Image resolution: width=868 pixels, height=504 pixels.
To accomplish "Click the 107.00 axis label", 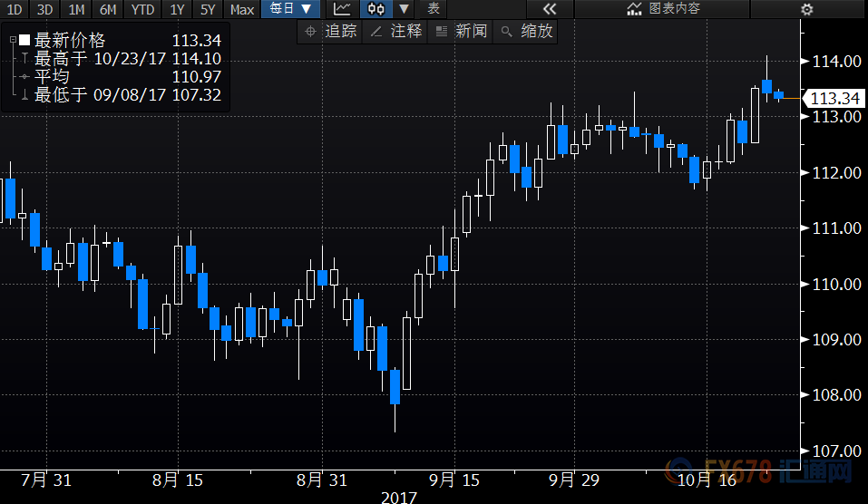I will 836,451.
